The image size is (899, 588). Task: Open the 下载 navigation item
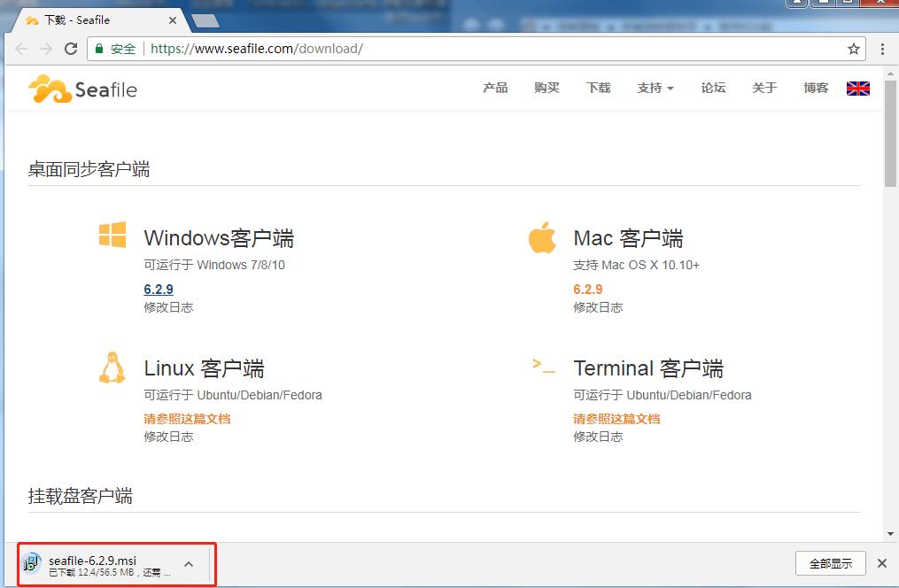click(x=599, y=88)
